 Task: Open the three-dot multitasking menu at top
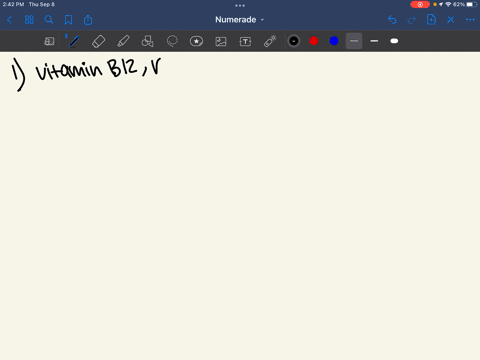(240, 5)
